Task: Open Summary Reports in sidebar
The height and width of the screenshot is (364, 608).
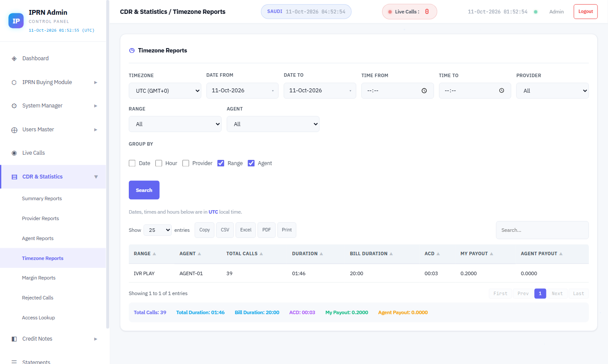Action: tap(42, 198)
